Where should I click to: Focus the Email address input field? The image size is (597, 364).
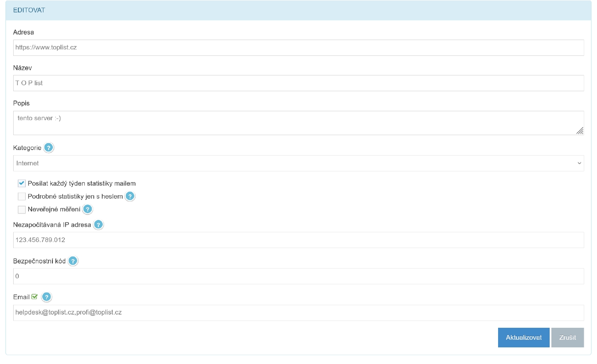[298, 312]
